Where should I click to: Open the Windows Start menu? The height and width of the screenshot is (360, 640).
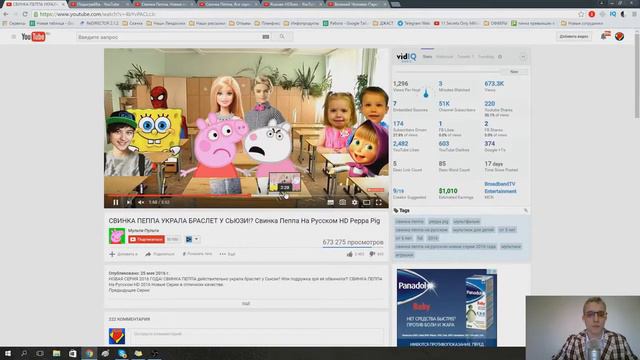point(8,353)
